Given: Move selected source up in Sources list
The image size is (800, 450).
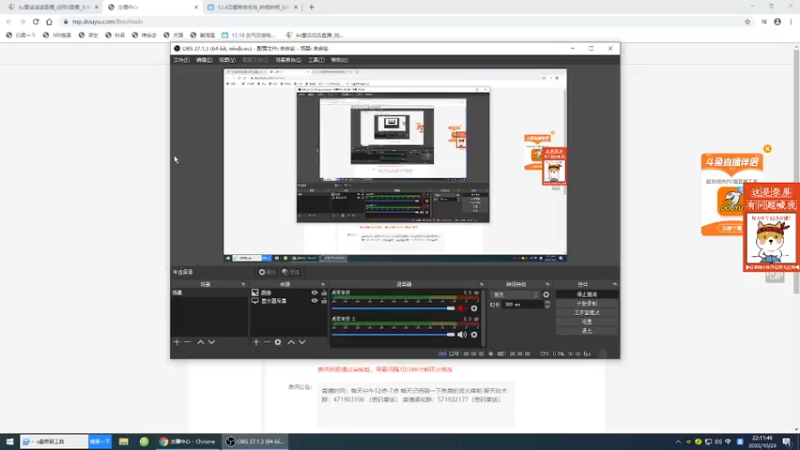Looking at the screenshot, I should [291, 342].
